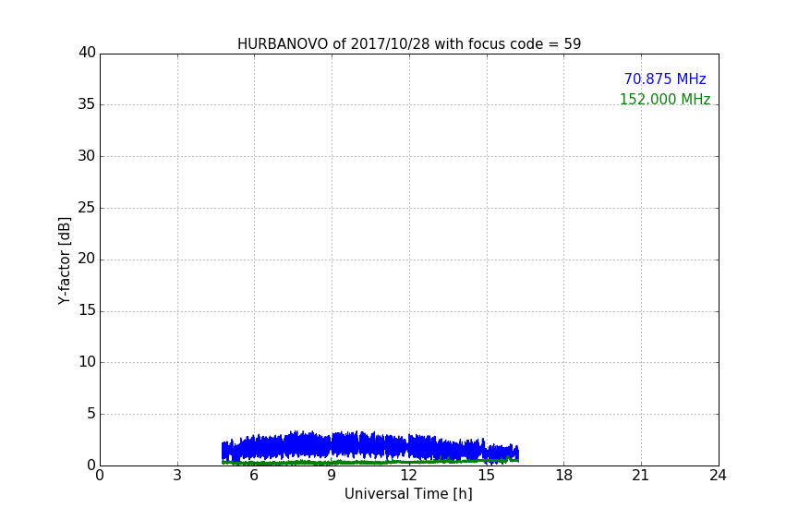Click the y-axis tick label '10'
This screenshot has width=798, height=532.
(87, 362)
